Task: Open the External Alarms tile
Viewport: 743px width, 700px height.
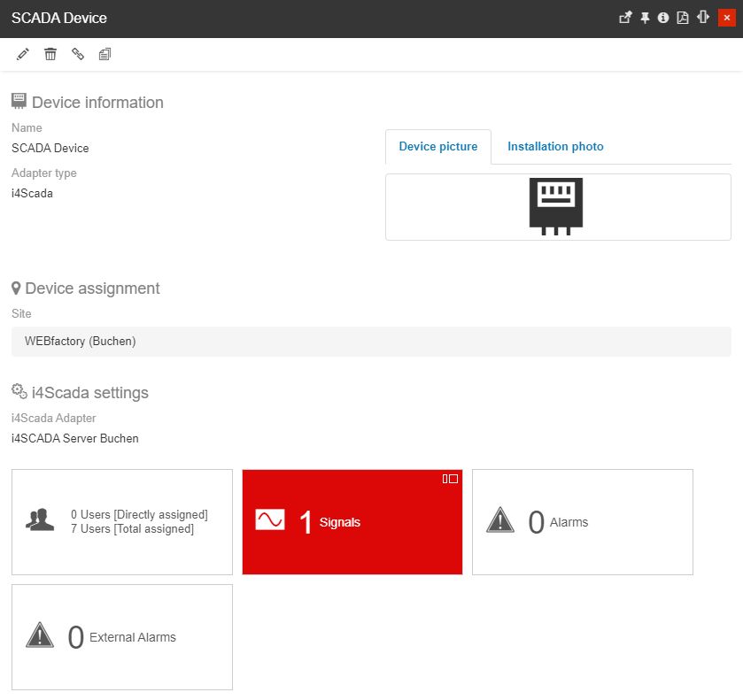Action: tap(122, 637)
